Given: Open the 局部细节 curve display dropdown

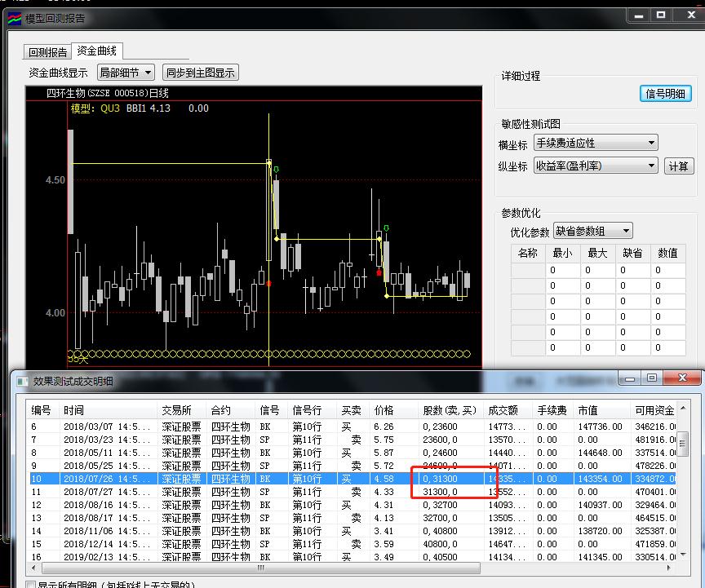Looking at the screenshot, I should coord(126,73).
